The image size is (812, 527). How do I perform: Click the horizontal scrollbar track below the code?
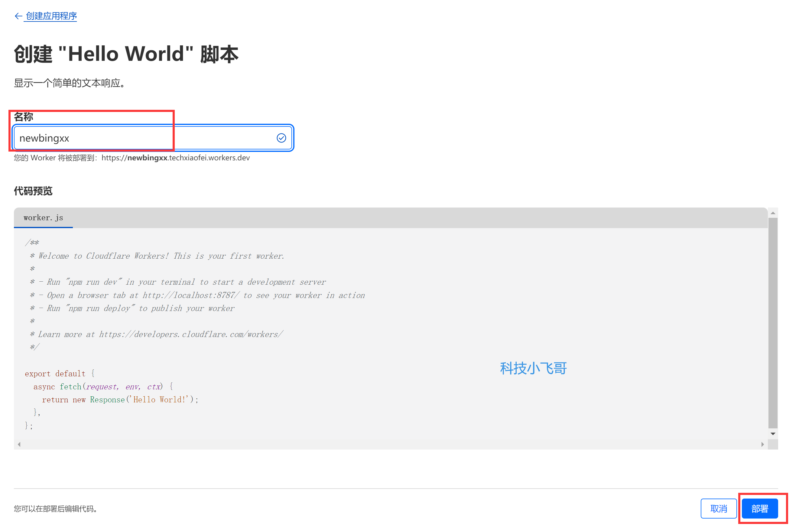(x=389, y=444)
